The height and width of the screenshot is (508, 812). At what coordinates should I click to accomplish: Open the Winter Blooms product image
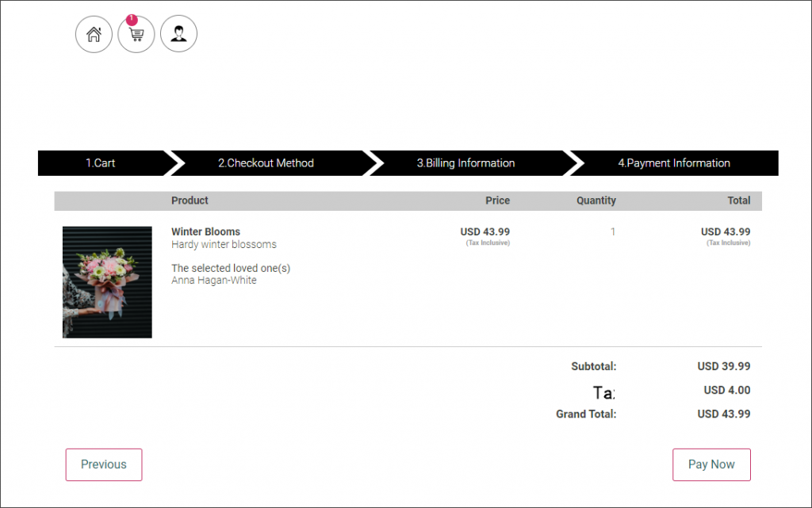click(x=107, y=282)
